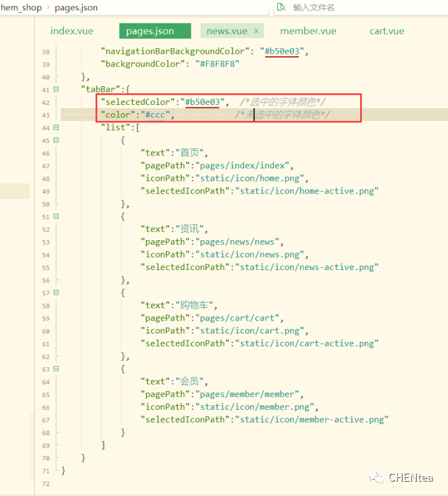
Task: Click the file search icon
Action: 281,8
